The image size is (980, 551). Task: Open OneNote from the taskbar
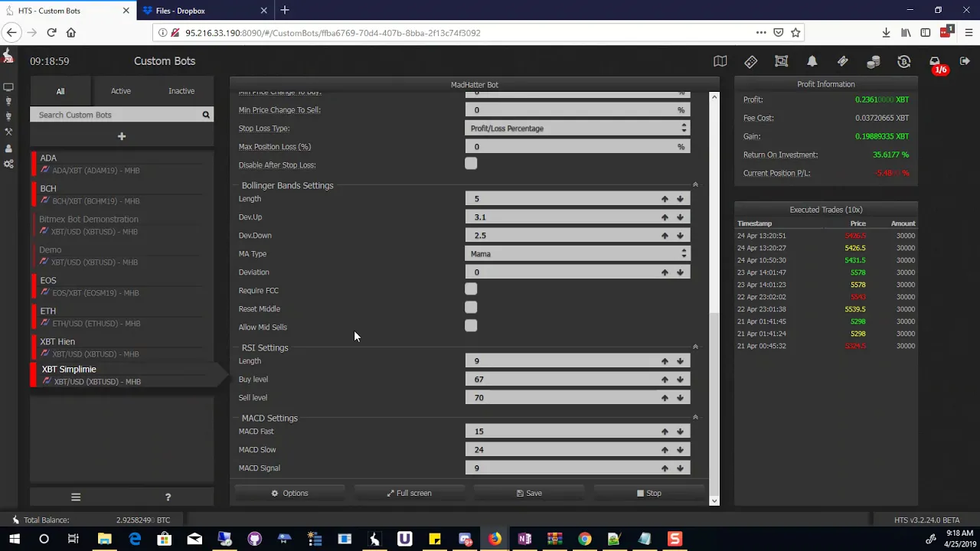pyautogui.click(x=524, y=539)
